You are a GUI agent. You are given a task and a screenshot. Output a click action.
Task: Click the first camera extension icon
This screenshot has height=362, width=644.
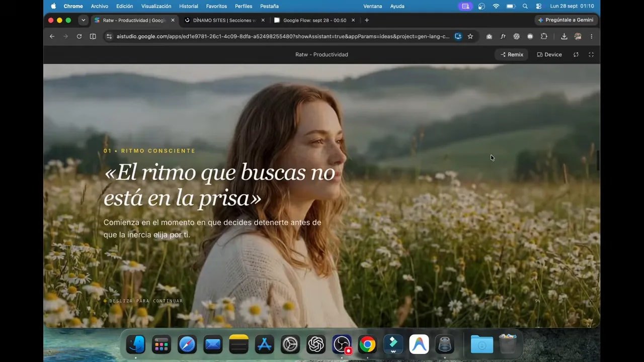pos(489,36)
